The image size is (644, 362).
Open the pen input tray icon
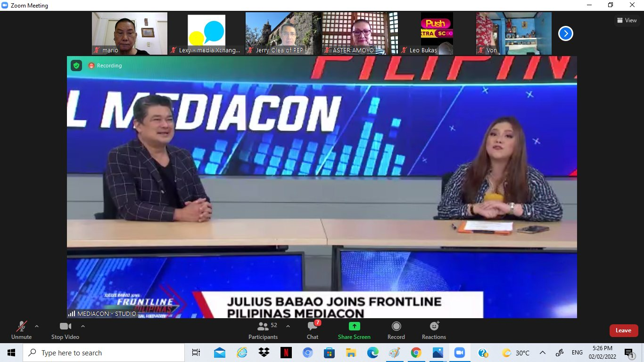[x=560, y=353]
